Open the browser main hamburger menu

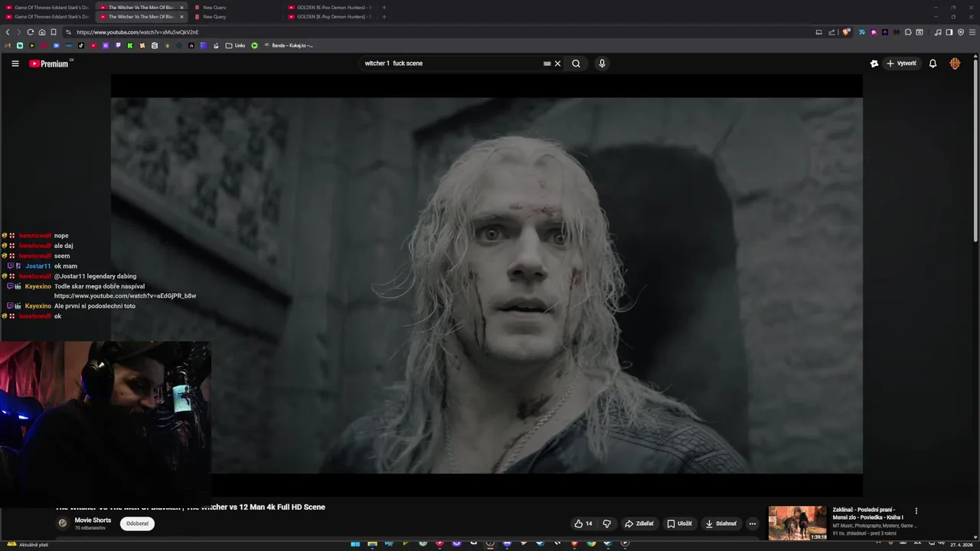[x=972, y=32]
